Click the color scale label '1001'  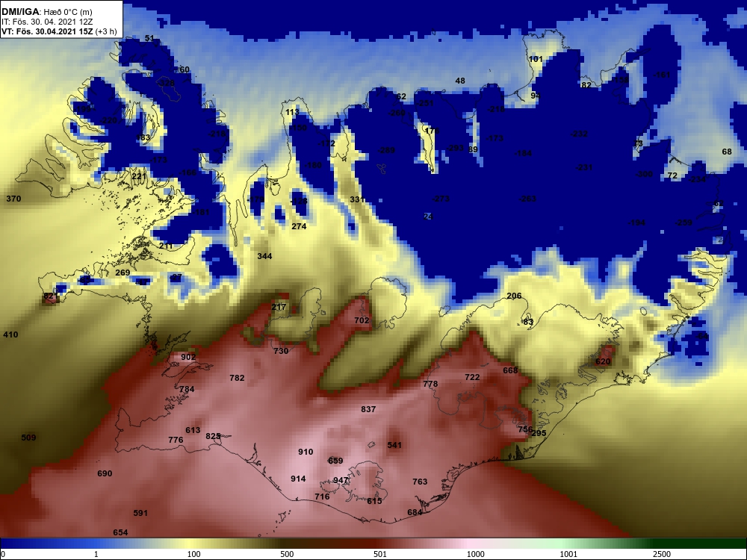(x=568, y=554)
